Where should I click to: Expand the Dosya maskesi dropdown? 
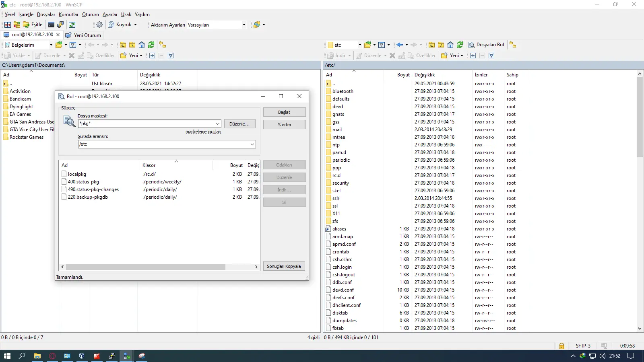(x=218, y=124)
